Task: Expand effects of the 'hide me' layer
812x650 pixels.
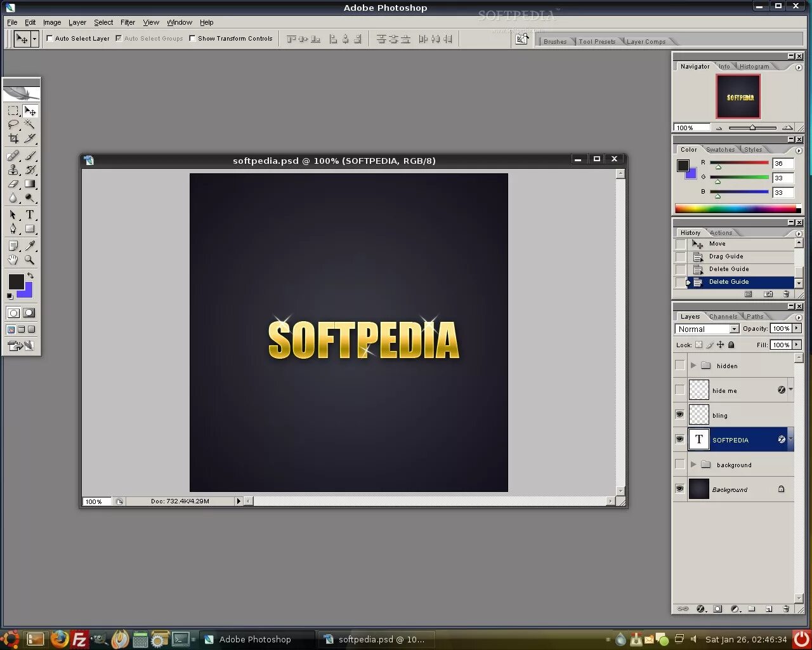Action: coord(790,389)
